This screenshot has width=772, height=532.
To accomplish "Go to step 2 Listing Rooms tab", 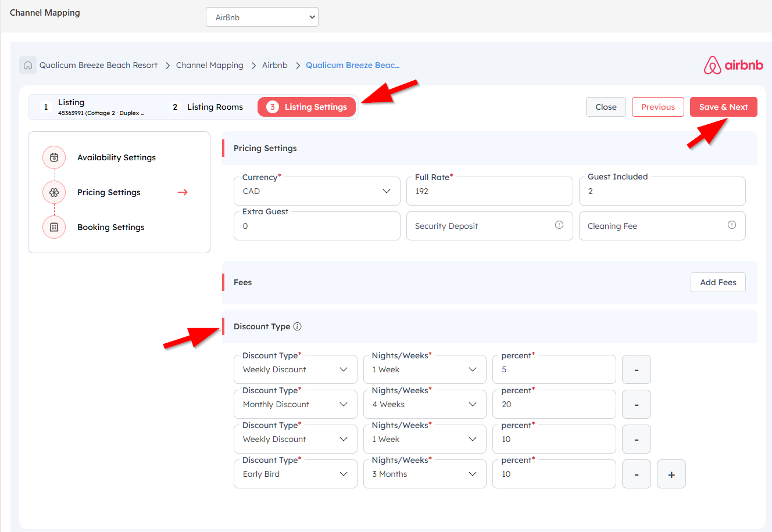I will click(207, 107).
